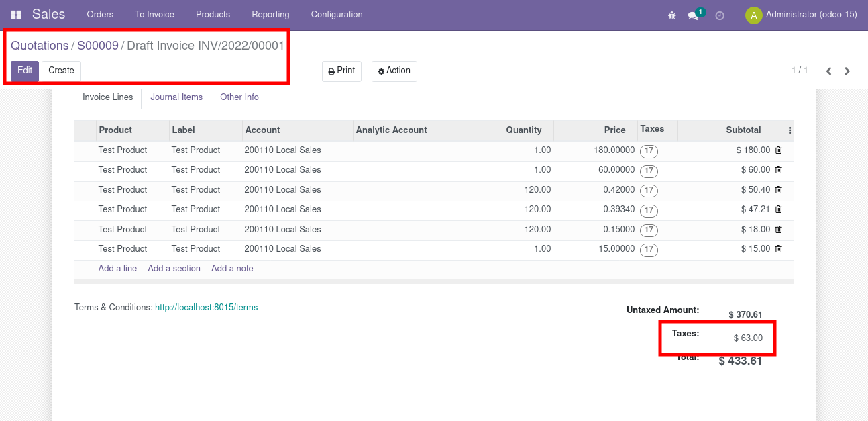Open the messaging conversations icon
The height and width of the screenshot is (421, 868).
(x=693, y=15)
